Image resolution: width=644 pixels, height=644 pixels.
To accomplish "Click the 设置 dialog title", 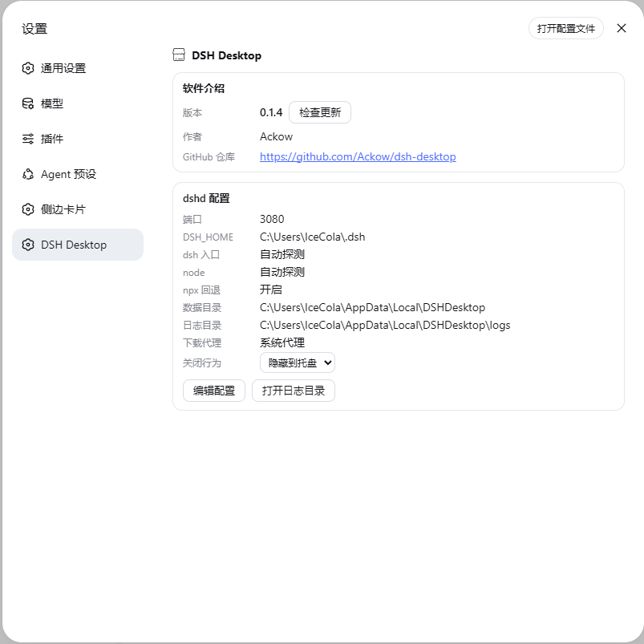I will click(x=34, y=29).
